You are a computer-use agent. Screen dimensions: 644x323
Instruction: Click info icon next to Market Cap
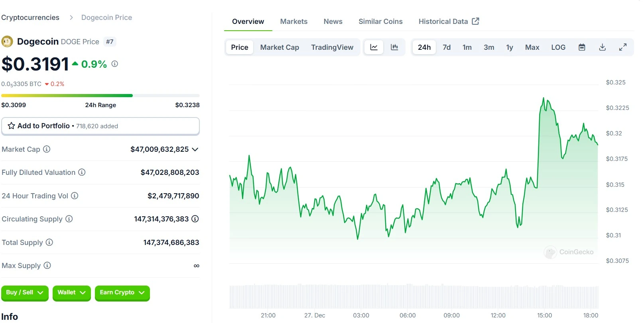tap(47, 149)
